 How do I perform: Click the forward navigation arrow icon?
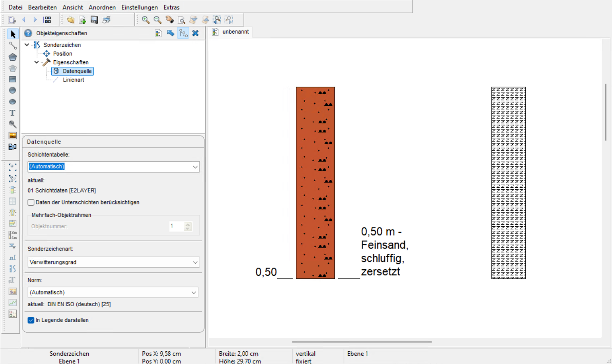point(35,20)
